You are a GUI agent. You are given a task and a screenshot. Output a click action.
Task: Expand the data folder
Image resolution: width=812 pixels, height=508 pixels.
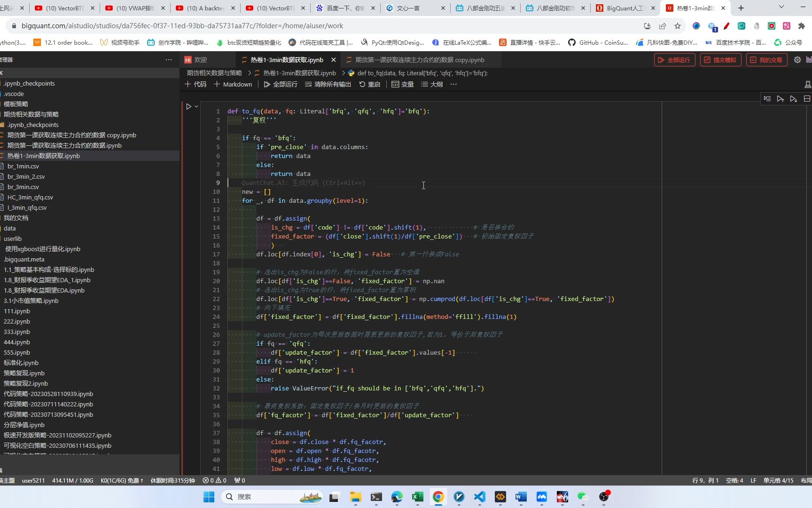tap(89, 228)
